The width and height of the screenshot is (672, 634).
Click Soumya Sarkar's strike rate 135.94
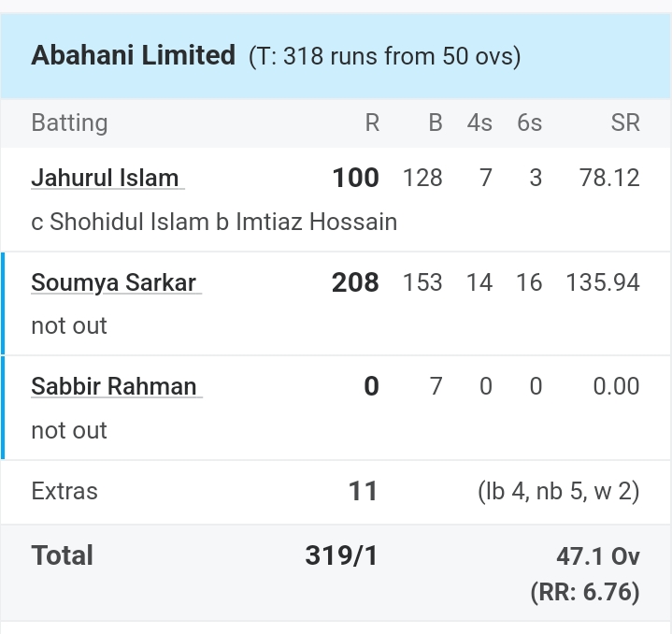point(603,282)
